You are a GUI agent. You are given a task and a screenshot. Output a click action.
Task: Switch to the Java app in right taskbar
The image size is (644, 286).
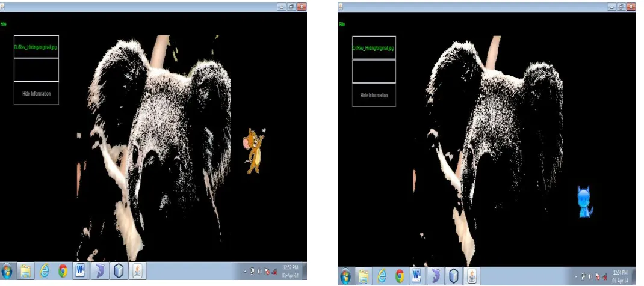point(472,276)
